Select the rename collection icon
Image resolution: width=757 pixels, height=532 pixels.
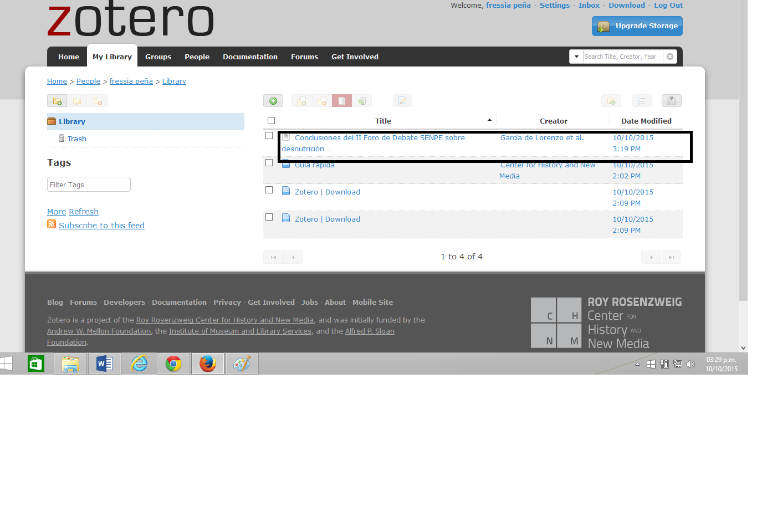tap(78, 100)
